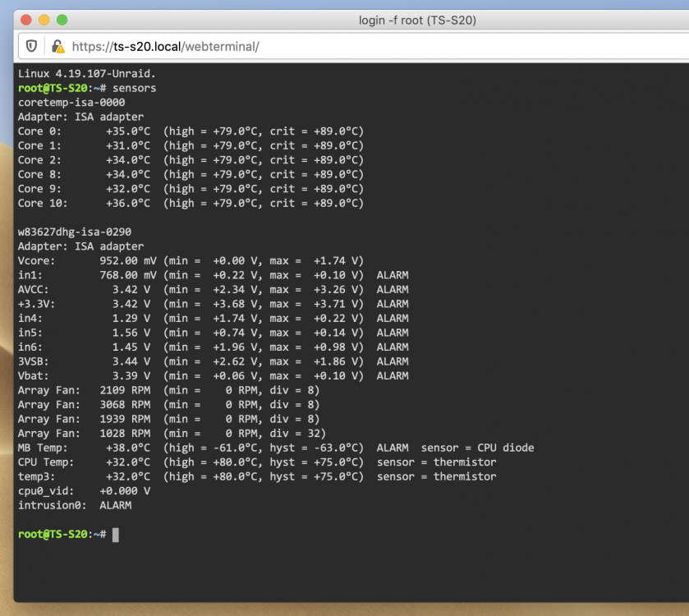The height and width of the screenshot is (616, 689).
Task: Click the 'Linux 4.19.107-Unraid.' line
Action: 87,73
